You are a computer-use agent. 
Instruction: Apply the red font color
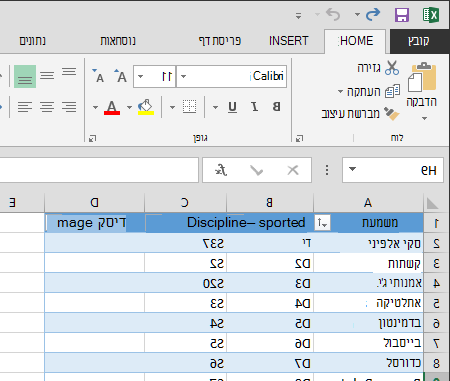tap(112, 107)
